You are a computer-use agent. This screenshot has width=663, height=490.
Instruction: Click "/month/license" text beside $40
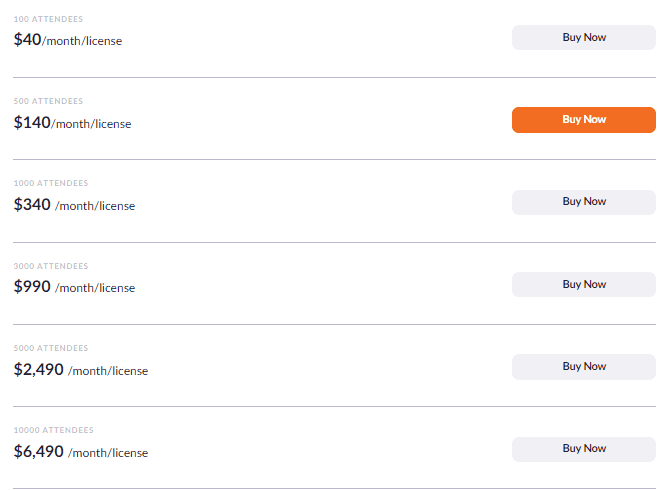pos(82,41)
